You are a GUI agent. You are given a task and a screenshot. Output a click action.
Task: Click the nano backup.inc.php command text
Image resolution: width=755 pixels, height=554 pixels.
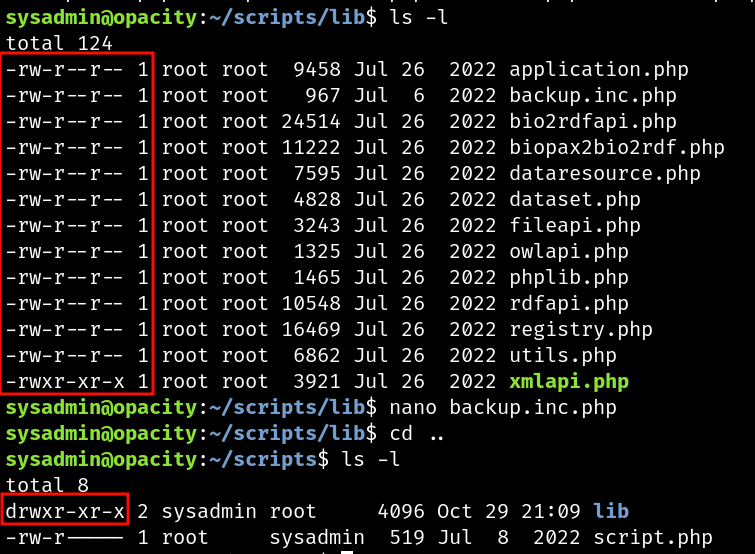pyautogui.click(x=503, y=408)
